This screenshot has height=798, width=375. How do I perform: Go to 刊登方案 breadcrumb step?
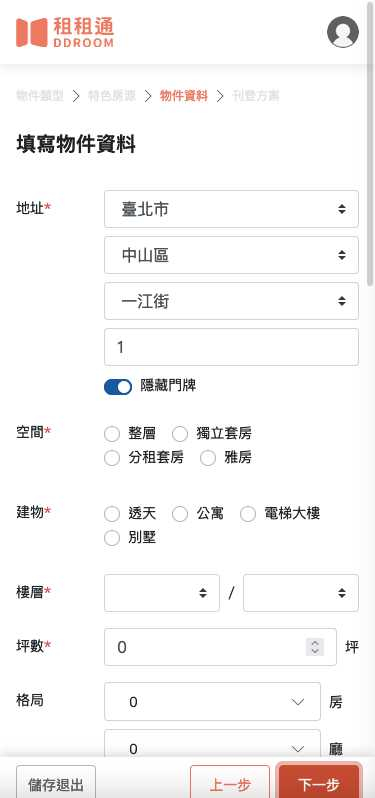tap(255, 96)
